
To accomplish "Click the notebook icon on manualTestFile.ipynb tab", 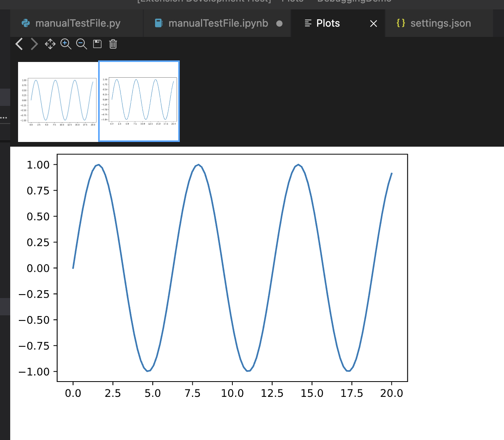I will [159, 23].
